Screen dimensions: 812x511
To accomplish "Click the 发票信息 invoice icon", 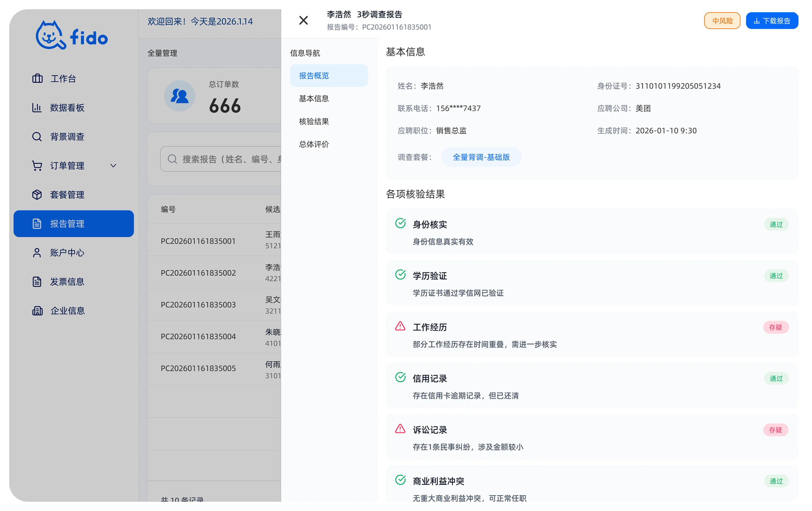I will (37, 282).
